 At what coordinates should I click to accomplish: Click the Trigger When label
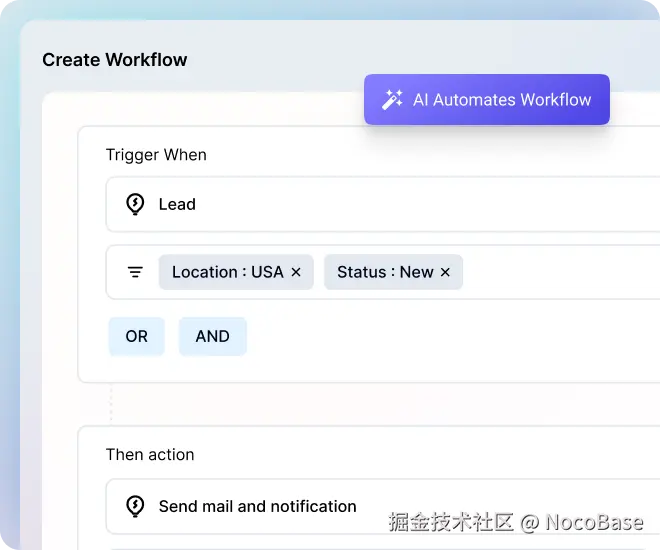coord(156,155)
